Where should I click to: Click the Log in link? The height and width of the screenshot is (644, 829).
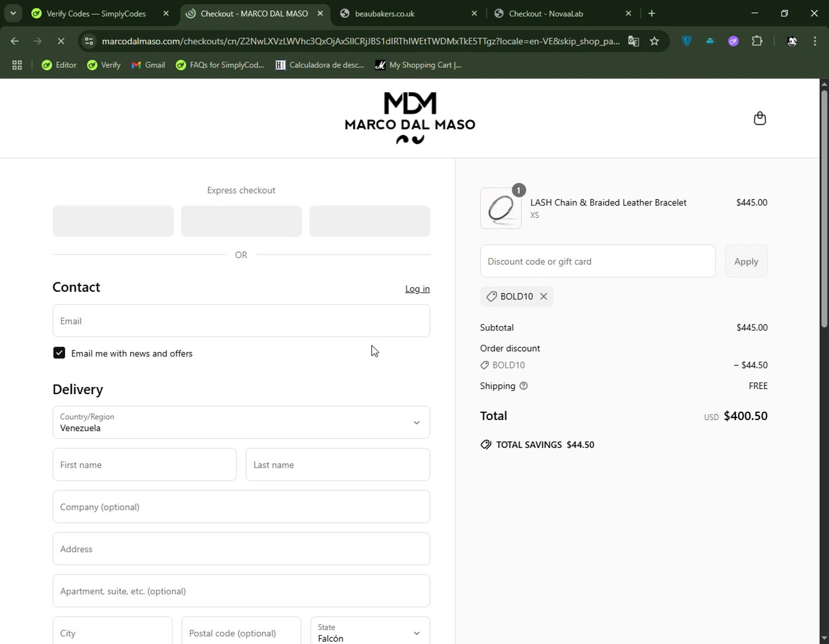(417, 289)
